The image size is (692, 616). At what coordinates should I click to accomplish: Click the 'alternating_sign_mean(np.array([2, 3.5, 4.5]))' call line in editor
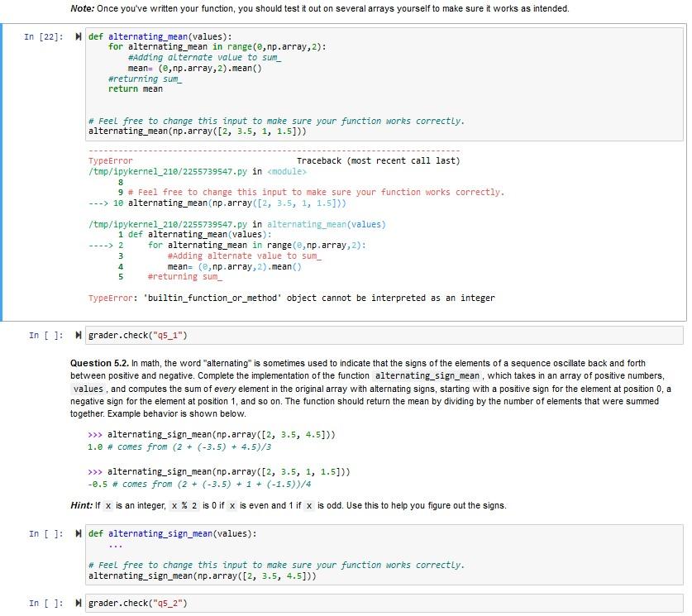pos(202,576)
